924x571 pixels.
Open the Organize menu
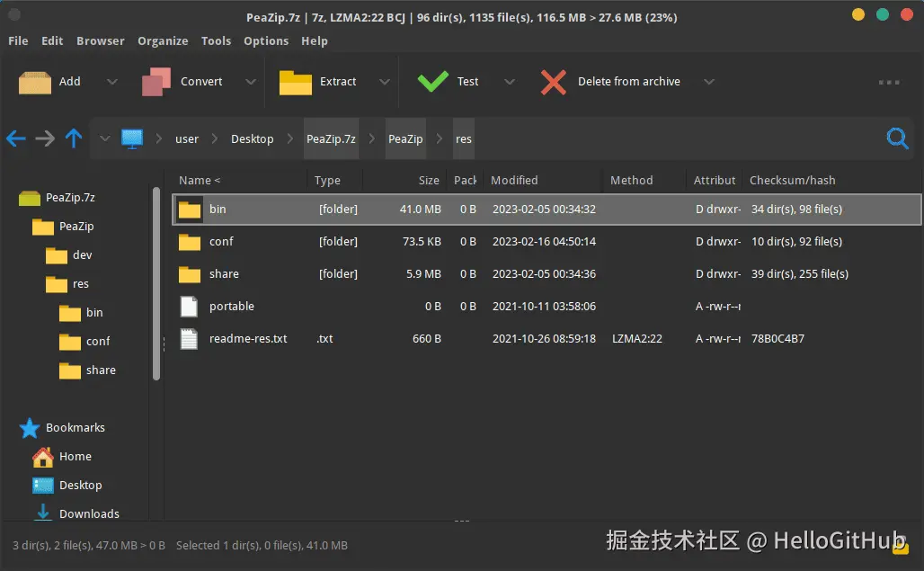tap(163, 40)
